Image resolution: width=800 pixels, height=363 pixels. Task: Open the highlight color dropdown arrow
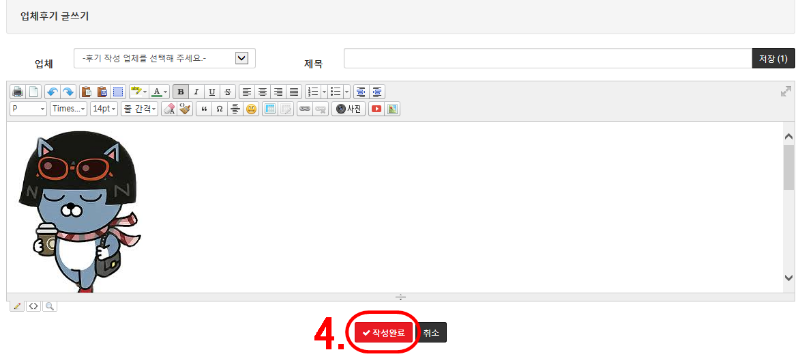coord(145,92)
